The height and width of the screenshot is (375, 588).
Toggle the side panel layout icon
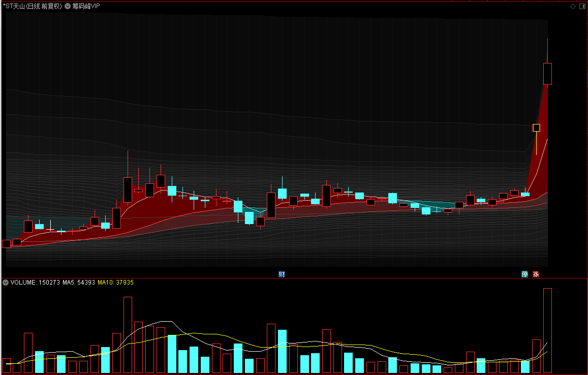583,7
